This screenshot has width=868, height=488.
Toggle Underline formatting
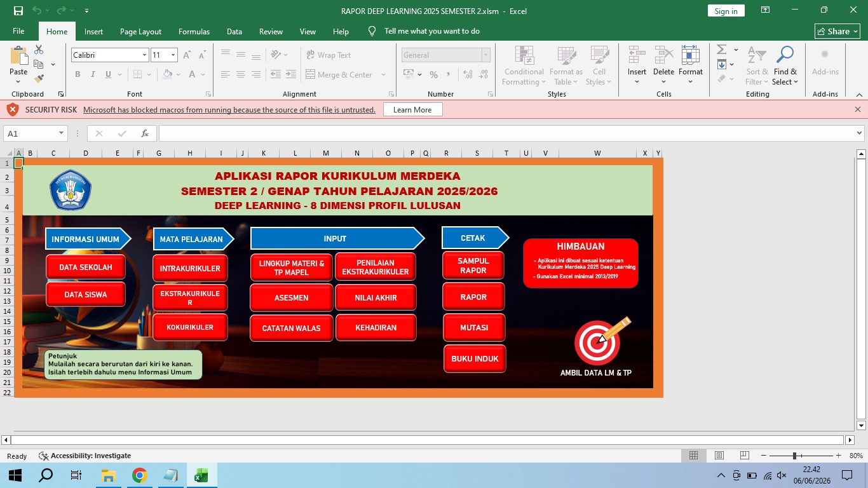point(108,74)
